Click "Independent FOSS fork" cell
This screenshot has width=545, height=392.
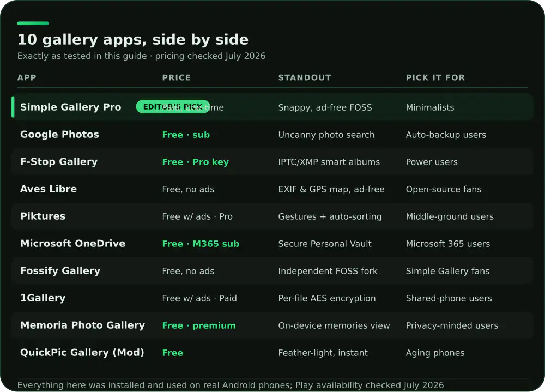(x=328, y=271)
